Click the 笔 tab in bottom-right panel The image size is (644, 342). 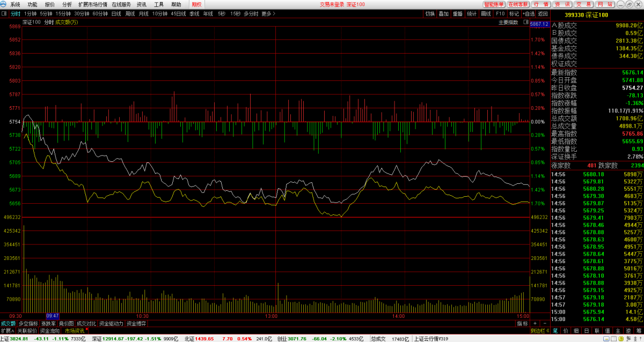pyautogui.click(x=555, y=331)
